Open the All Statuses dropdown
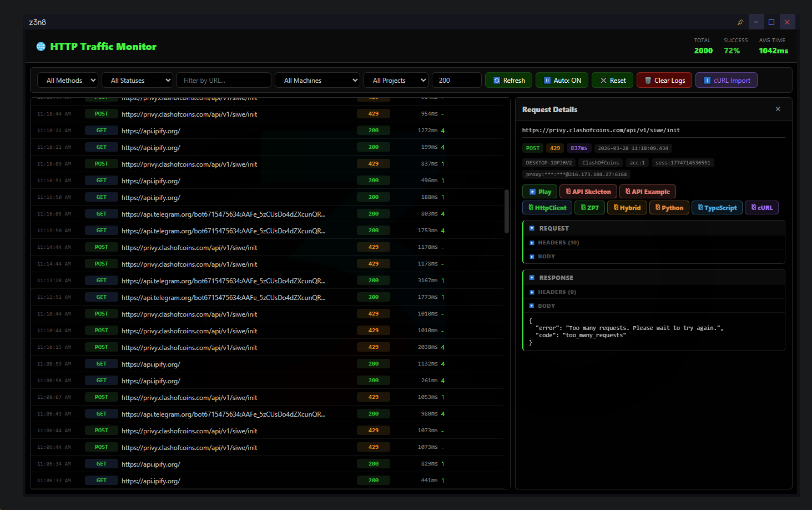This screenshot has height=510, width=812. [137, 81]
